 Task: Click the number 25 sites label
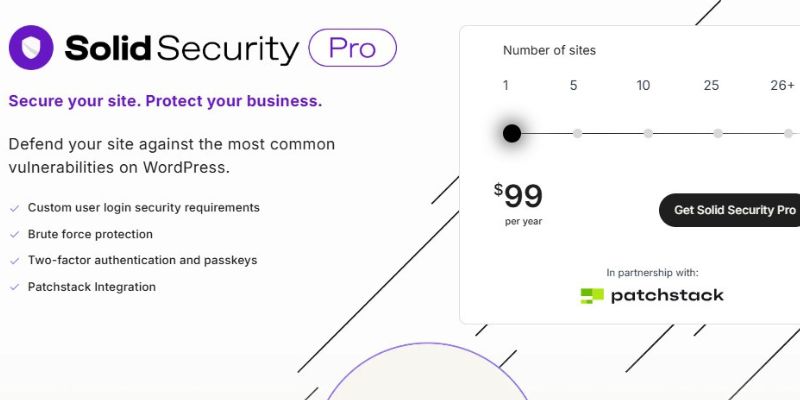point(711,85)
